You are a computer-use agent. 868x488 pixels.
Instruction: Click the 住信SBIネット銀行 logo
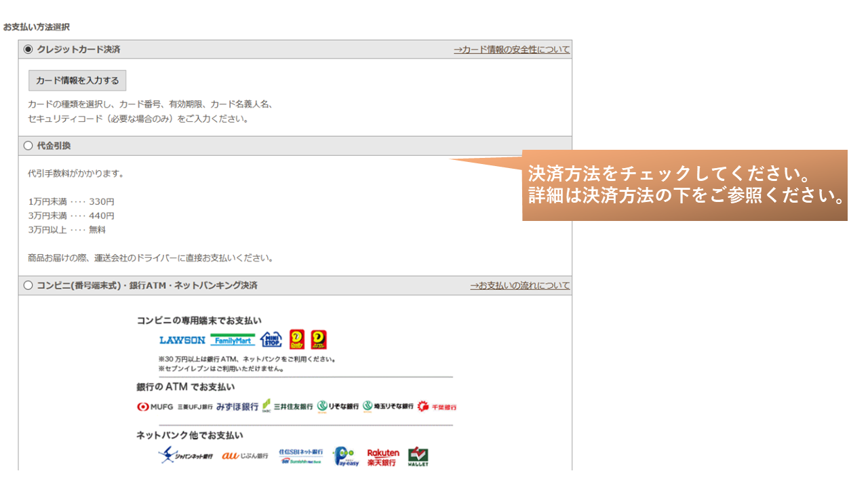(x=301, y=455)
